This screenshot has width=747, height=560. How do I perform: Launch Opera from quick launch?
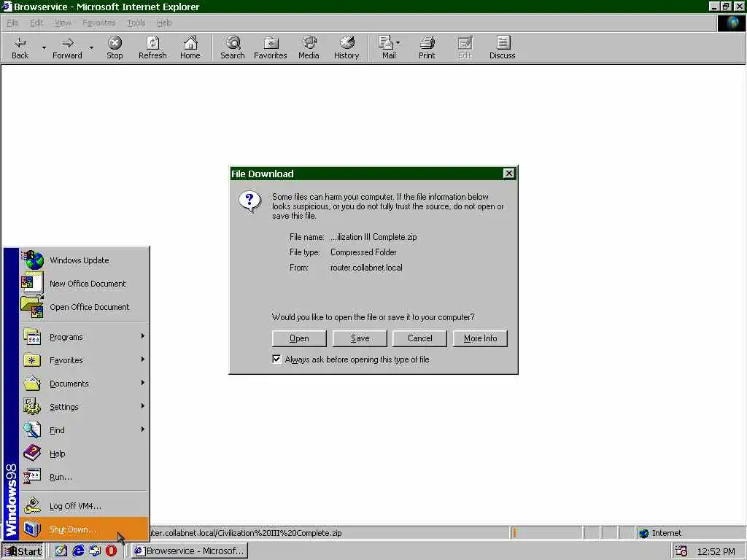pos(112,551)
